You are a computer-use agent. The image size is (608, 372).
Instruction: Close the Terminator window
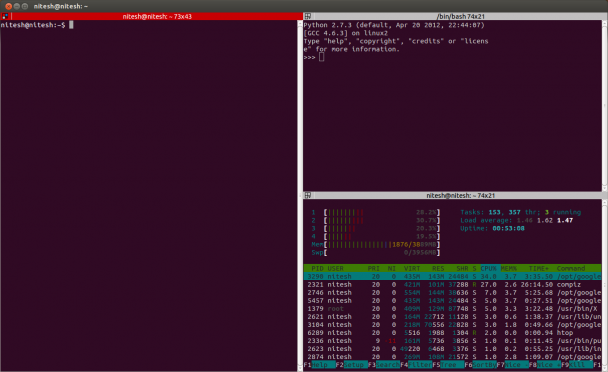click(x=9, y=6)
